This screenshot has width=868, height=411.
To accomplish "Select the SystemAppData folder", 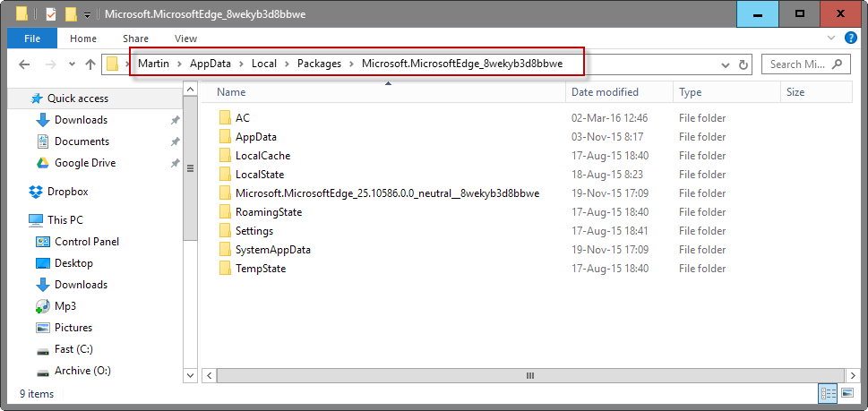I will pos(273,250).
